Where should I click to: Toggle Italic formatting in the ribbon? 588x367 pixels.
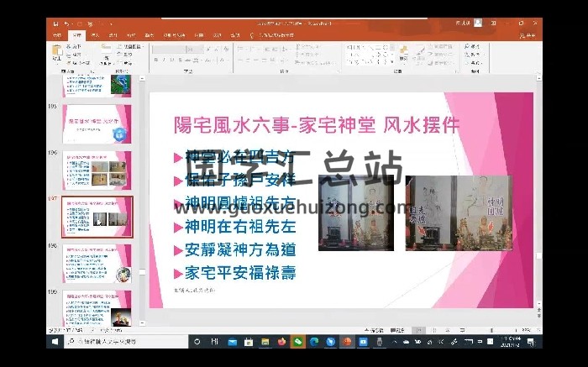[165, 60]
